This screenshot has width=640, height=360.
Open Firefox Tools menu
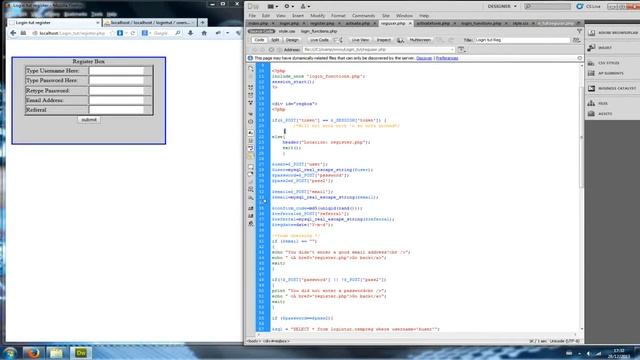point(97,14)
